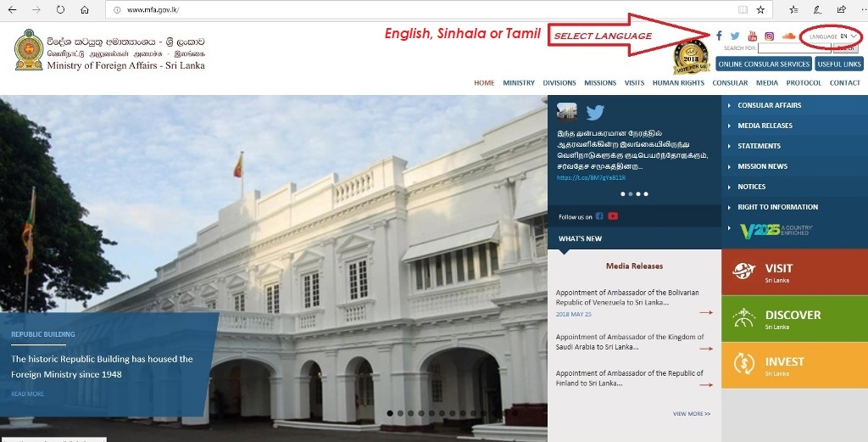The height and width of the screenshot is (442, 868).
Task: Select HUMAN RIGHTS in the navigation bar
Action: [678, 83]
